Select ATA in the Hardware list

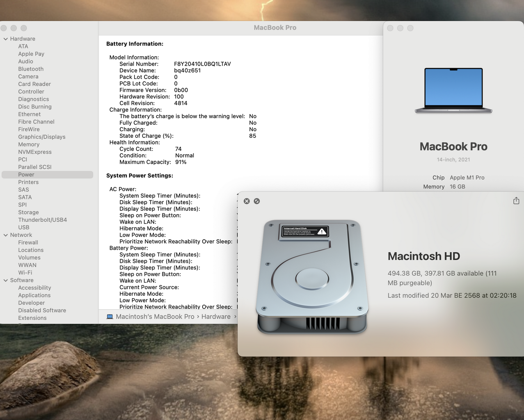click(23, 46)
